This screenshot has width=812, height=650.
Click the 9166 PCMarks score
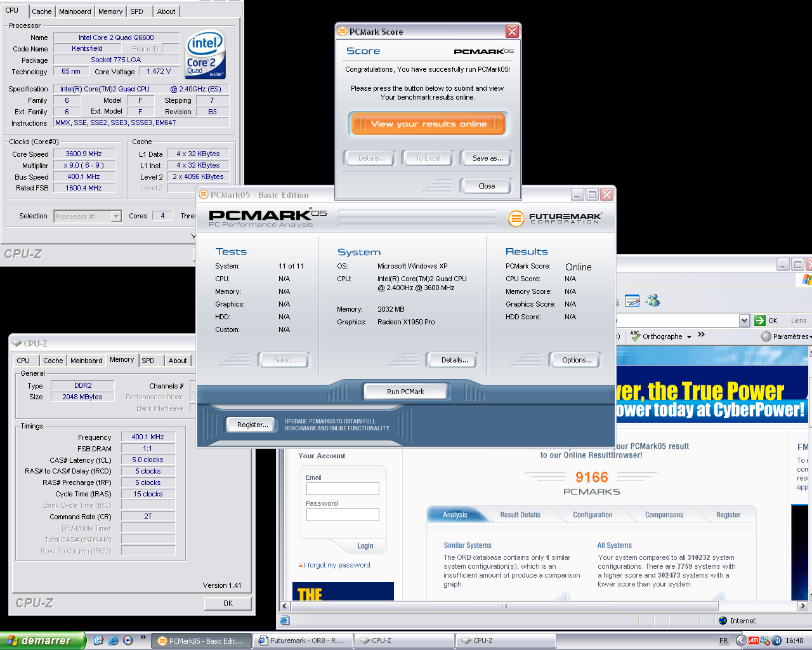click(x=591, y=477)
